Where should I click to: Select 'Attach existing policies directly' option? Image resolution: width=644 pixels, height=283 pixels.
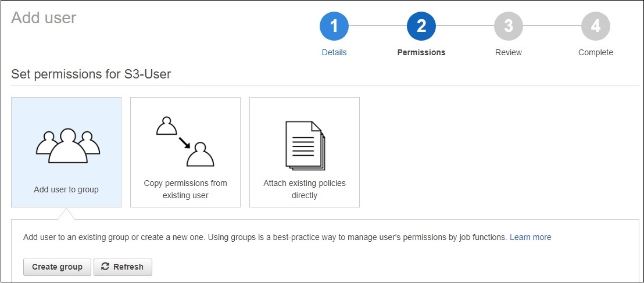[x=305, y=189]
